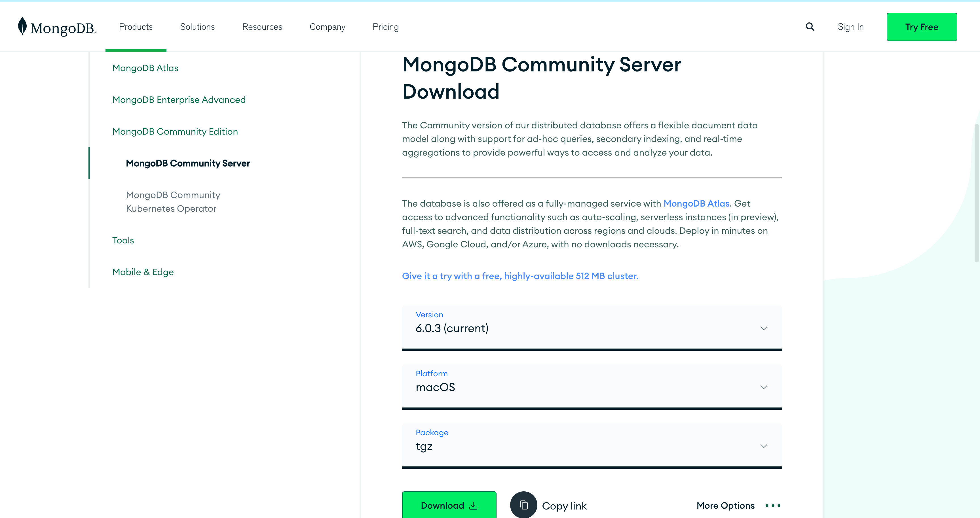This screenshot has height=518, width=980.
Task: Select Tools in the sidebar
Action: [x=123, y=240]
